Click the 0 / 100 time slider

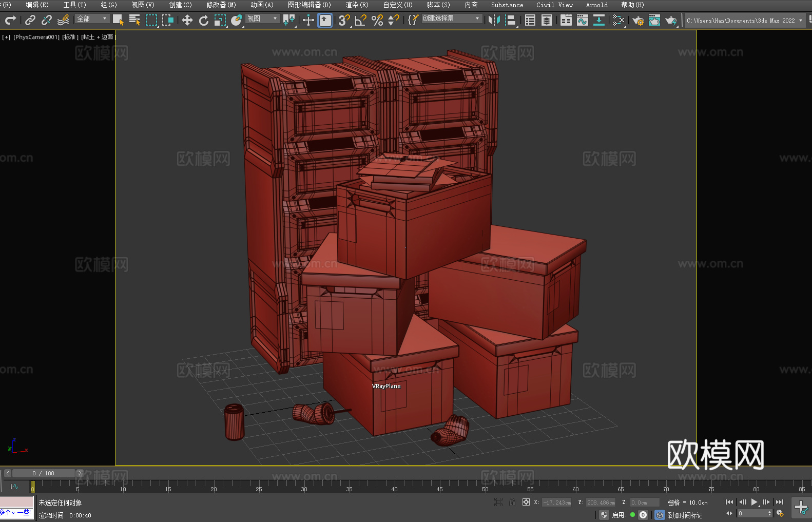44,473
